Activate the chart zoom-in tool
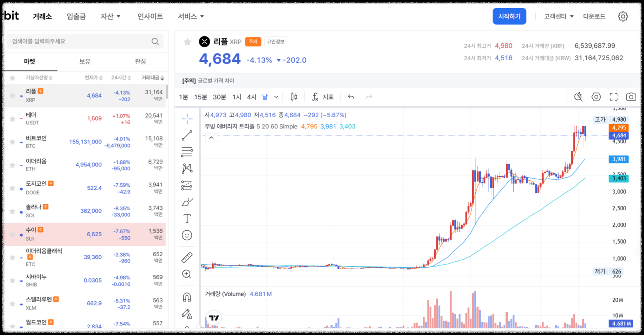 [x=187, y=274]
